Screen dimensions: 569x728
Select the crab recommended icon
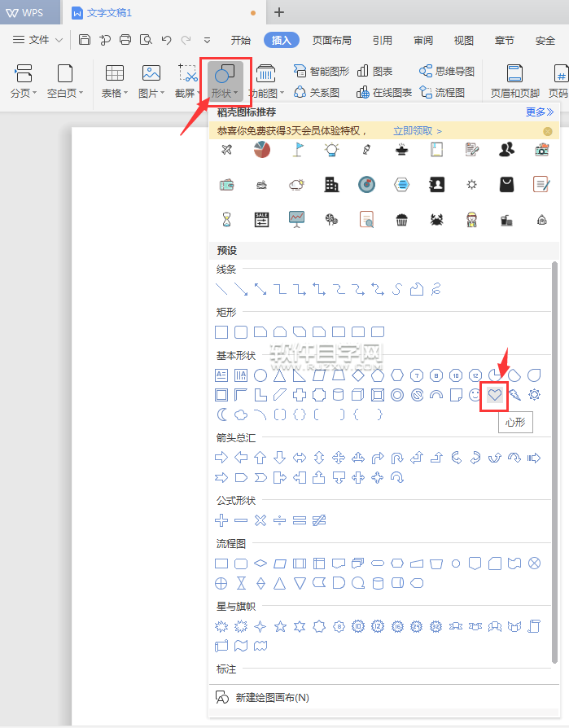click(436, 220)
